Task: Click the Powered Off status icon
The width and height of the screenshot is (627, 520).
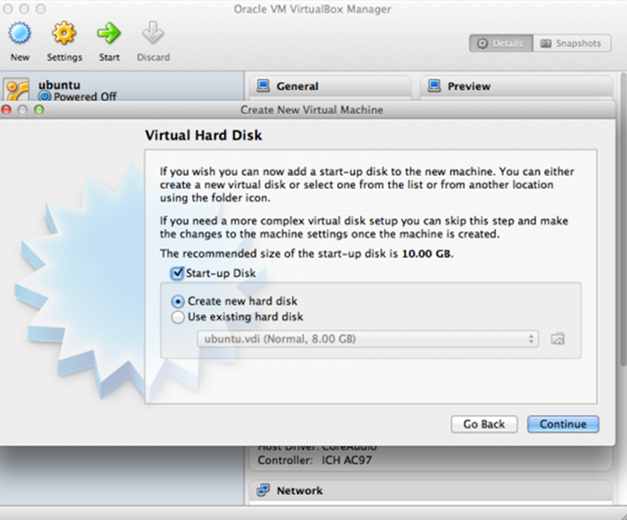Action: pos(44,96)
